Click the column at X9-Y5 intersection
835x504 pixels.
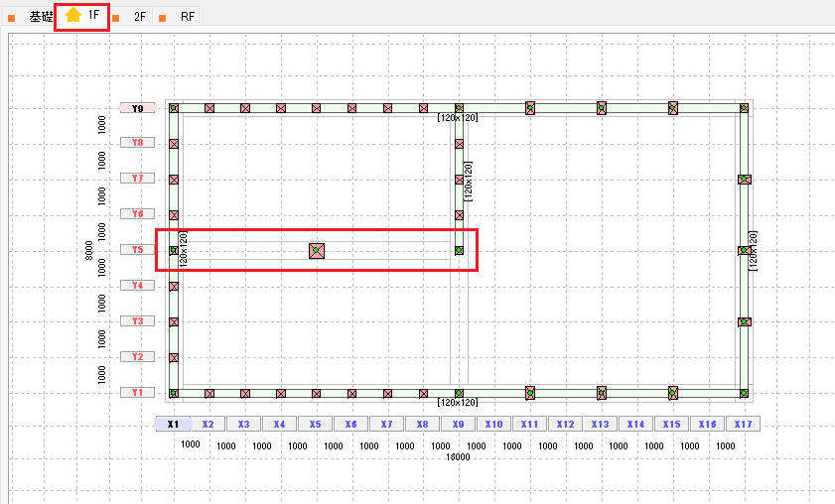tap(459, 251)
